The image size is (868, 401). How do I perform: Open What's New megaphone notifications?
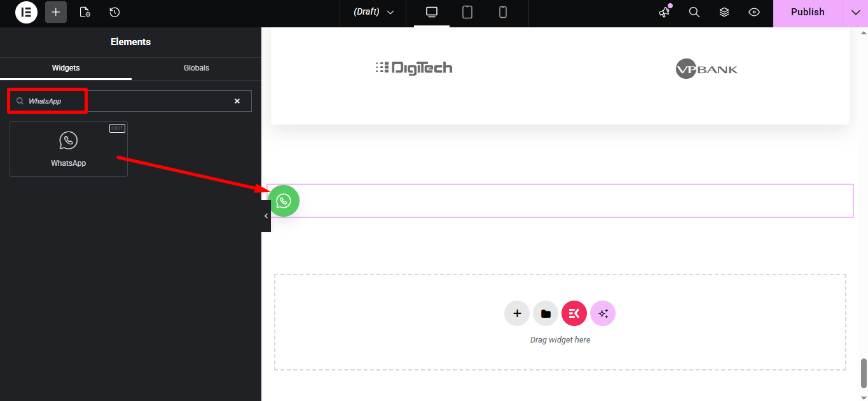click(663, 12)
